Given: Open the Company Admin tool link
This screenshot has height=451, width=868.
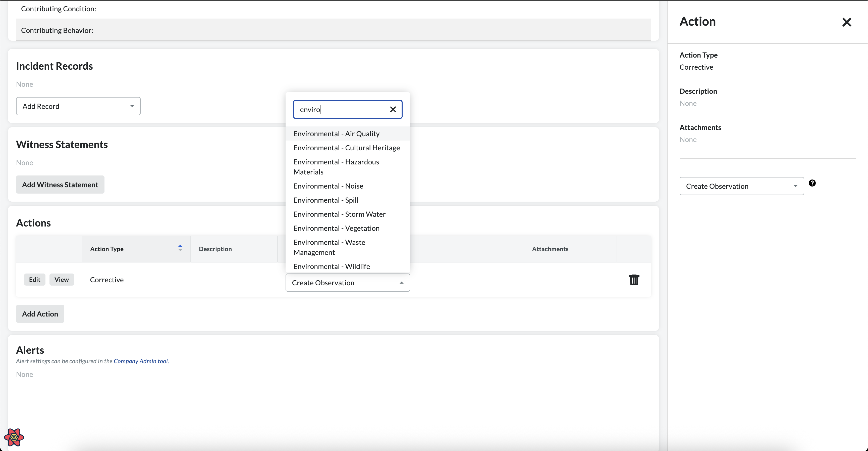Looking at the screenshot, I should point(140,361).
